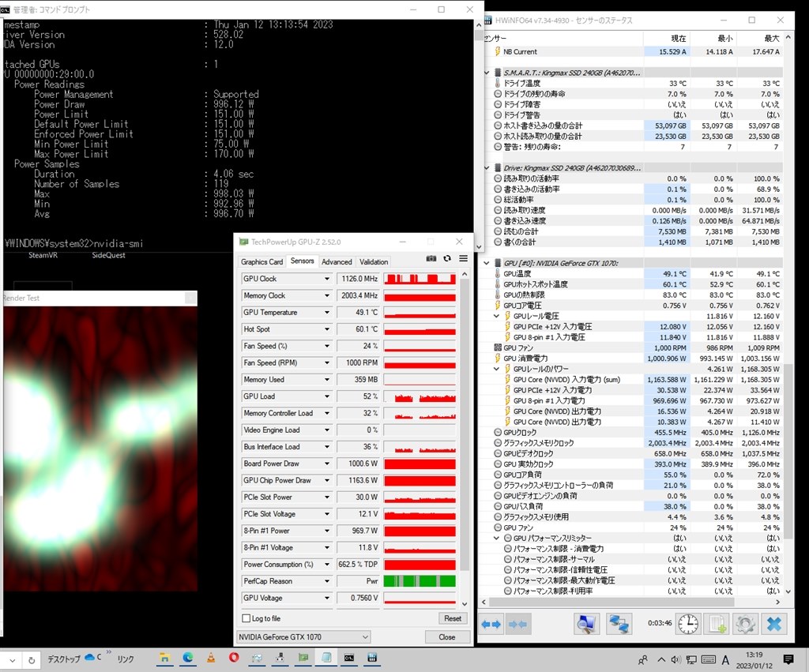Click the Close button in GPU-Z
The height and width of the screenshot is (672, 809).
point(447,637)
